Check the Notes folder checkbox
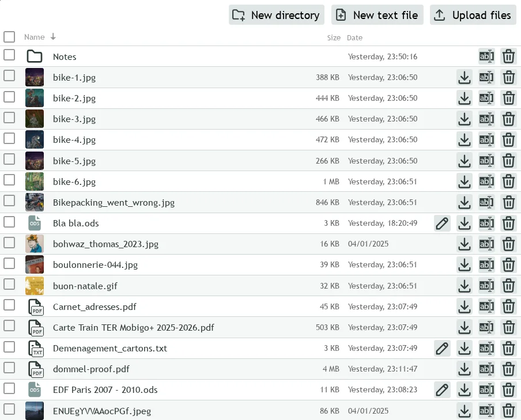This screenshot has width=521, height=420. point(9,55)
